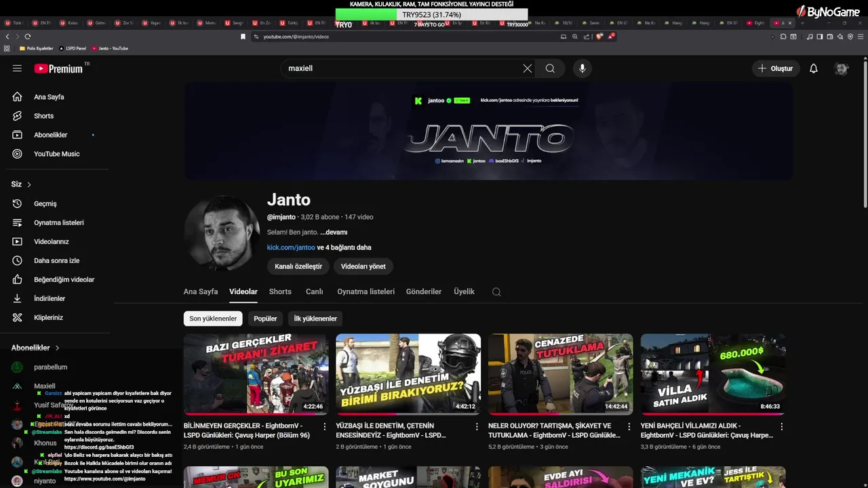Screen dimensions: 868x488
Task: Open options for Yüzbaşı ile Denetim video
Action: (477, 427)
